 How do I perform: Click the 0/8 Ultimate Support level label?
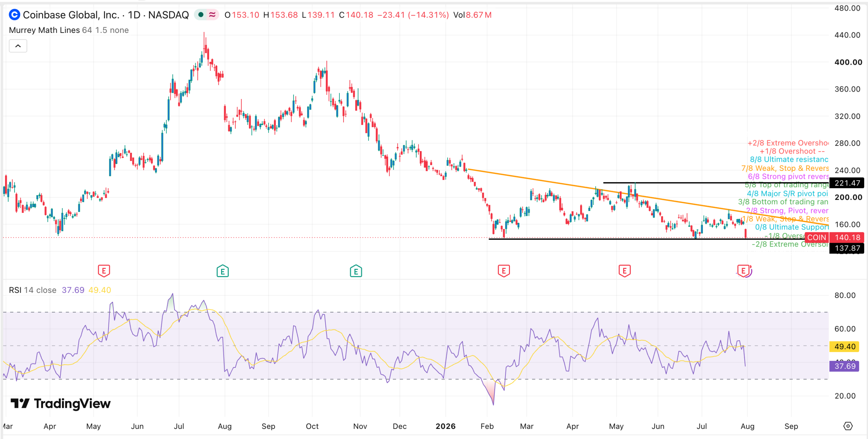[792, 227]
